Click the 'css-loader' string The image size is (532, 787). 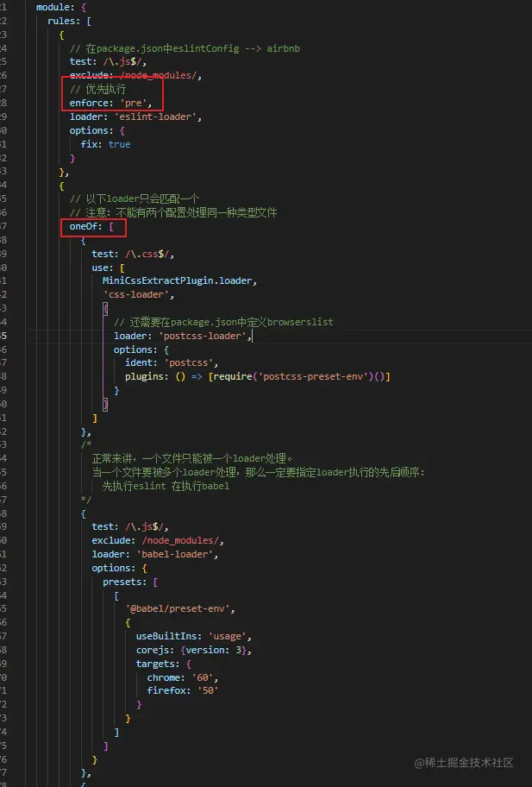(x=136, y=295)
